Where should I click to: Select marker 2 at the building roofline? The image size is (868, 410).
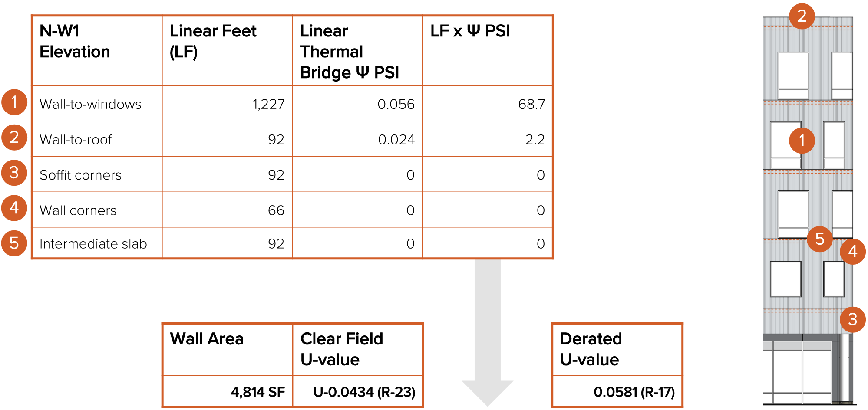coord(802,16)
